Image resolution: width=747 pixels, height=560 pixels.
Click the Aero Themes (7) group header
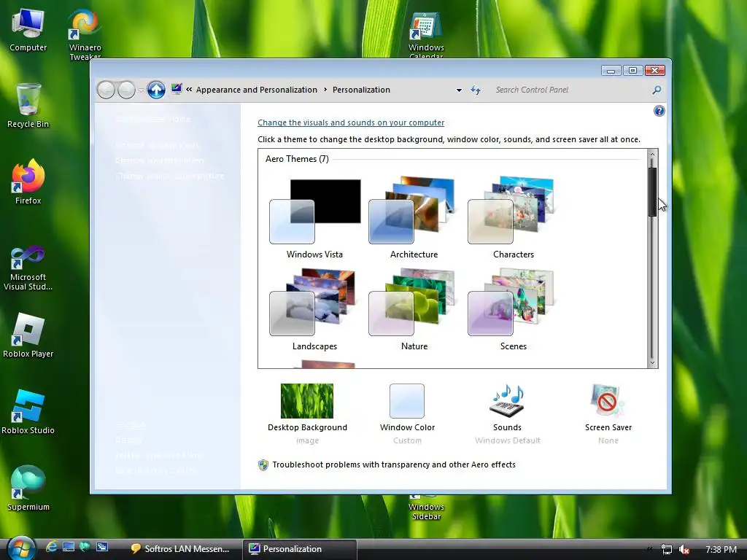coord(297,158)
